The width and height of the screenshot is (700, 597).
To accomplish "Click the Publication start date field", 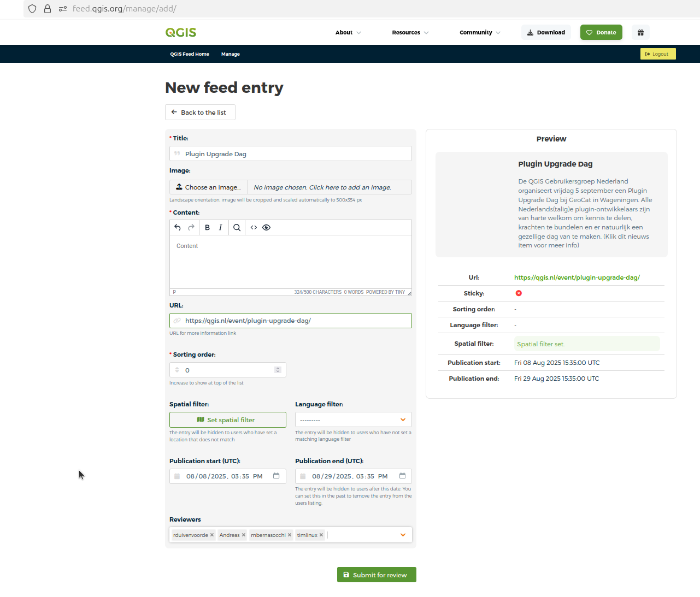I will [228, 476].
